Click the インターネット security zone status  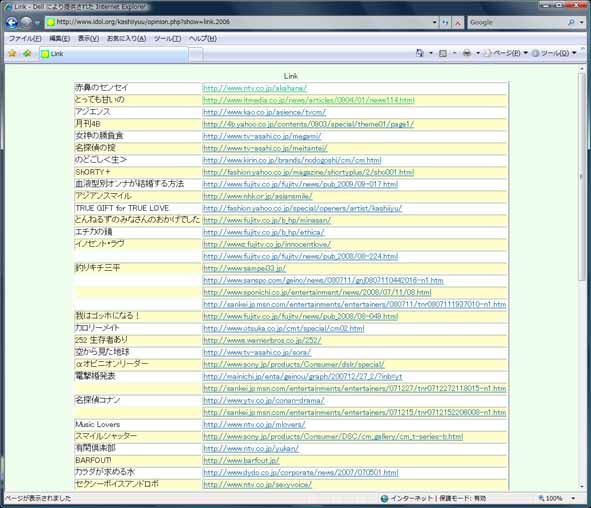[x=433, y=499]
